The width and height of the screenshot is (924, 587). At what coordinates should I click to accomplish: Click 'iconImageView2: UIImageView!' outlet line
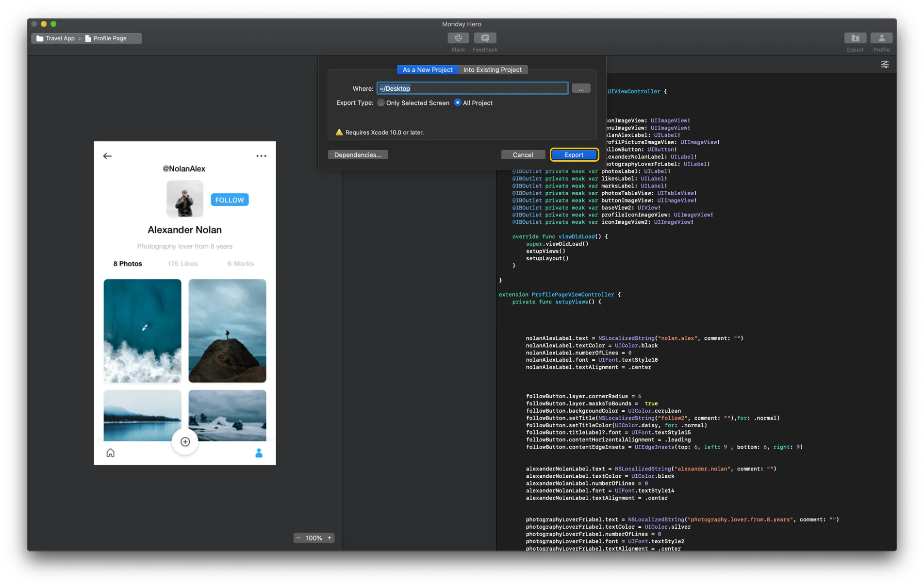[x=603, y=222]
